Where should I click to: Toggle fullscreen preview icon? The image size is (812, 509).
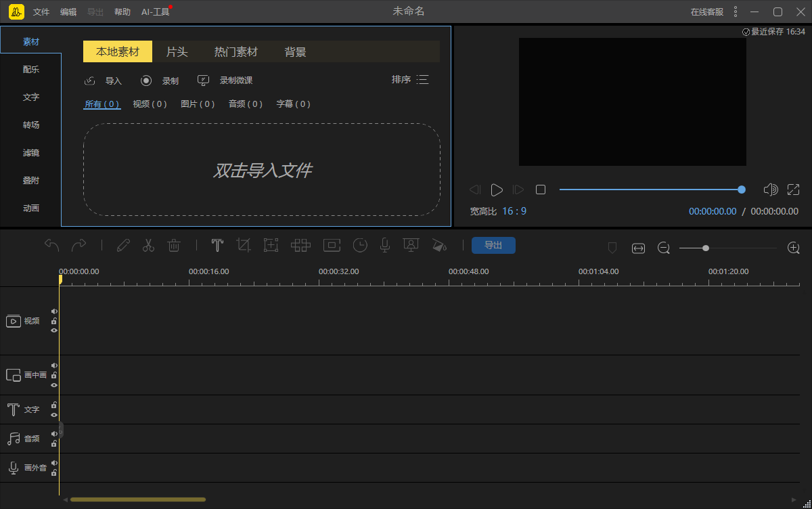coord(793,190)
